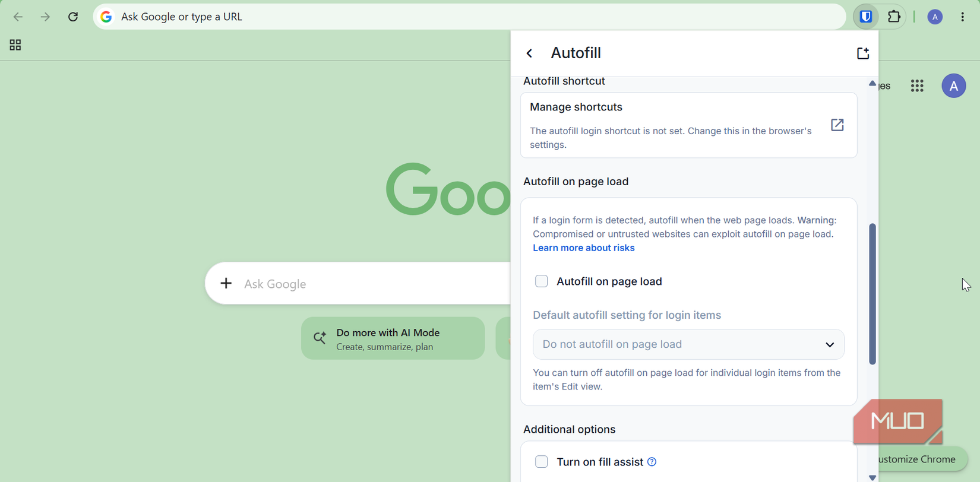Open the Default autofill setting dropdown
980x482 pixels.
point(688,344)
